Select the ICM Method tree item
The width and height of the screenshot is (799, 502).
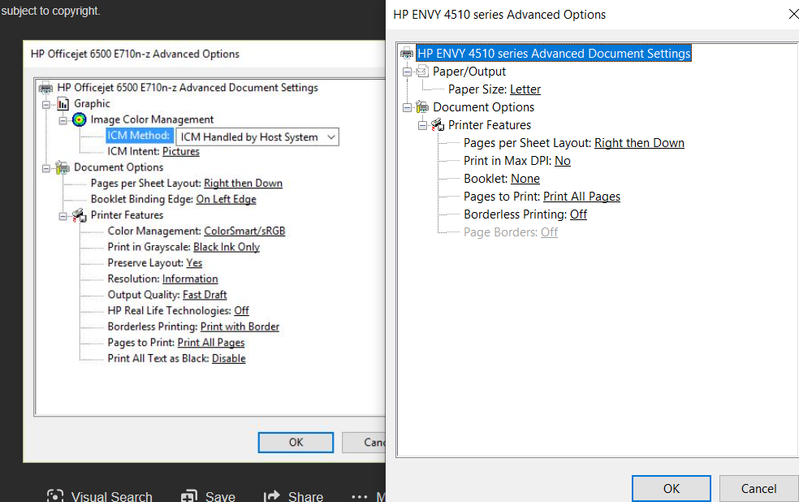pyautogui.click(x=138, y=135)
